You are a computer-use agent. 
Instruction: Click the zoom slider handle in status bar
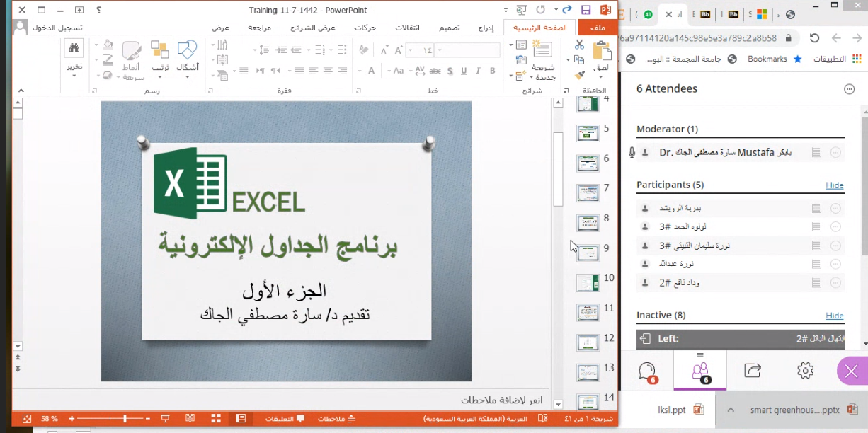tap(125, 419)
